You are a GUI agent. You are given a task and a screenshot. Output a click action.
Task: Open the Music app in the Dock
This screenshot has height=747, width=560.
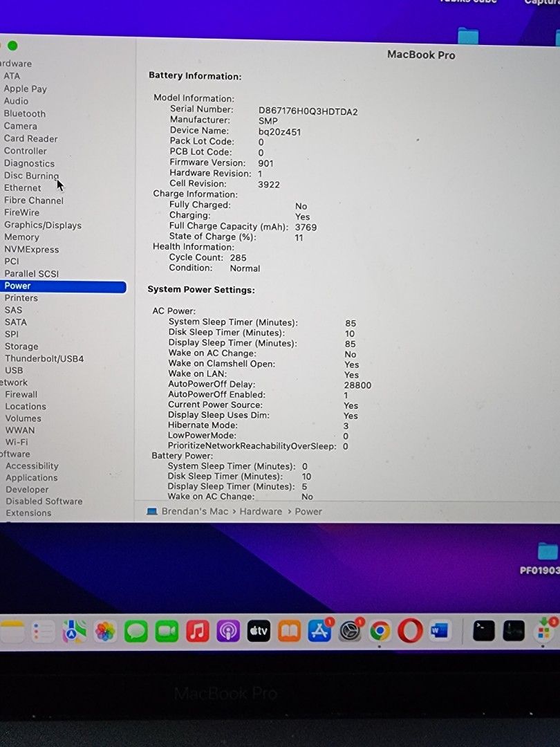[x=197, y=631]
